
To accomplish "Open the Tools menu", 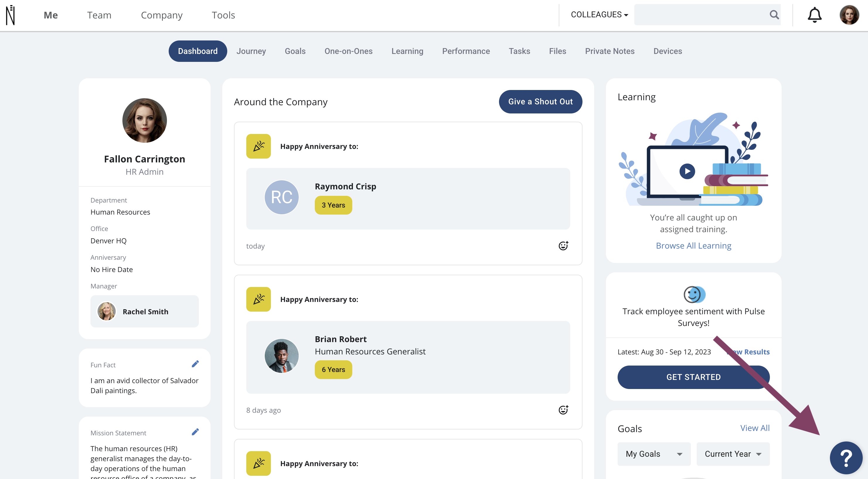I will 223,15.
